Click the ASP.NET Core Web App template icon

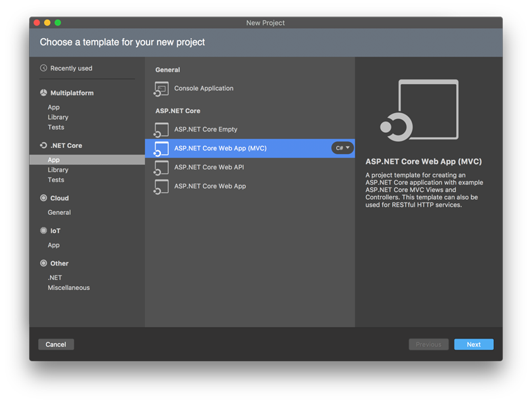161,187
